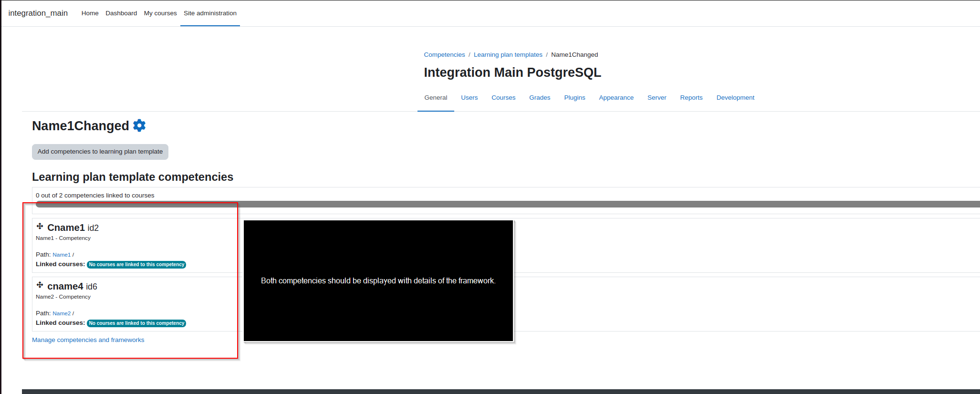Click the Integration Main PostgreSQL heading
This screenshot has height=394, width=980.
[512, 73]
